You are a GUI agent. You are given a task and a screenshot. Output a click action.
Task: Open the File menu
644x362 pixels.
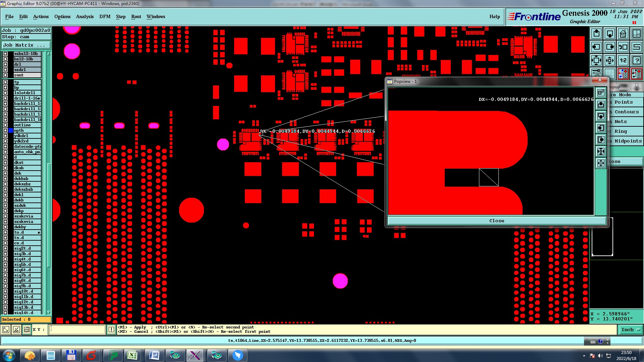point(9,16)
